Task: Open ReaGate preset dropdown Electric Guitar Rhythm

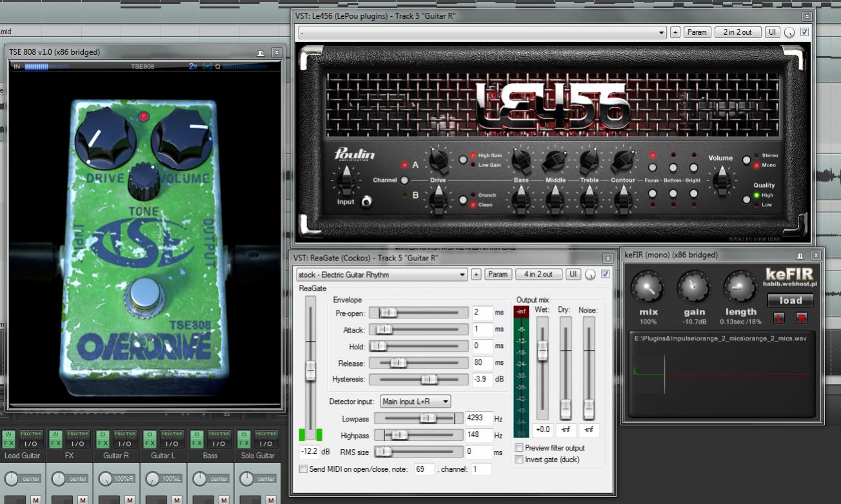Action: pos(382,275)
